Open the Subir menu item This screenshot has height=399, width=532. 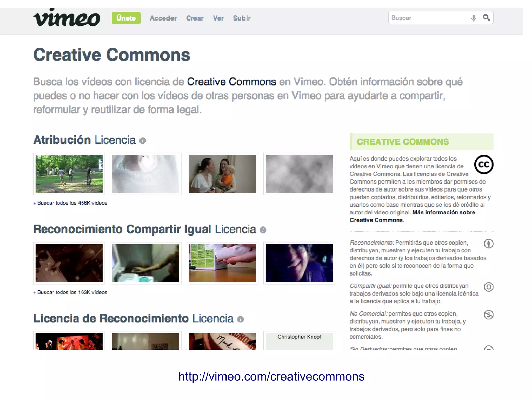tap(242, 18)
